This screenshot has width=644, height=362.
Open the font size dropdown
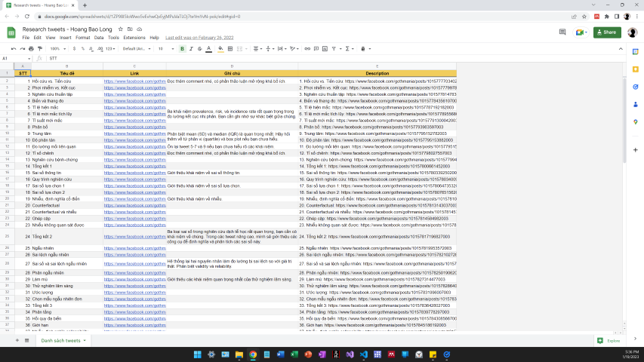[166, 49]
